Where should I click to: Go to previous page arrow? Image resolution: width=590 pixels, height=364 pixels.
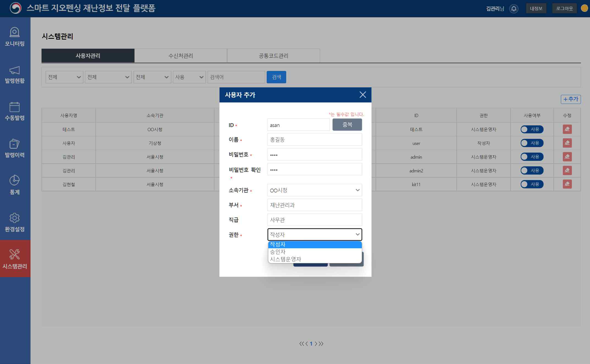coord(307,344)
